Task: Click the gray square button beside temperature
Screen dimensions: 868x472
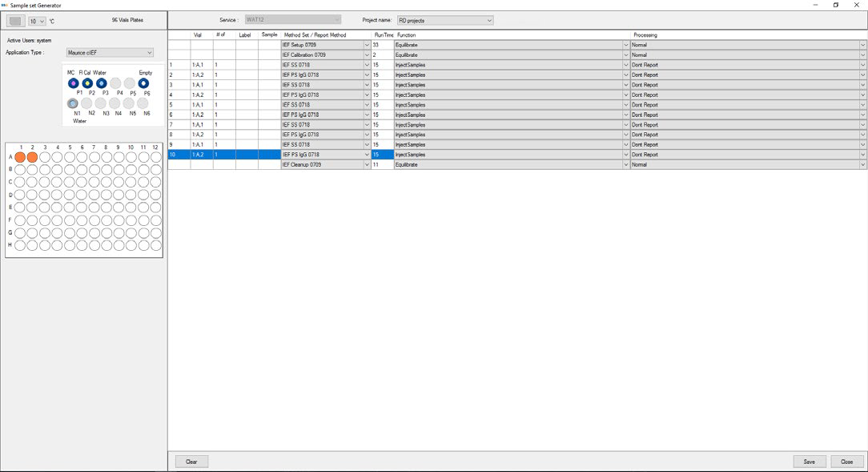Action: pos(15,21)
